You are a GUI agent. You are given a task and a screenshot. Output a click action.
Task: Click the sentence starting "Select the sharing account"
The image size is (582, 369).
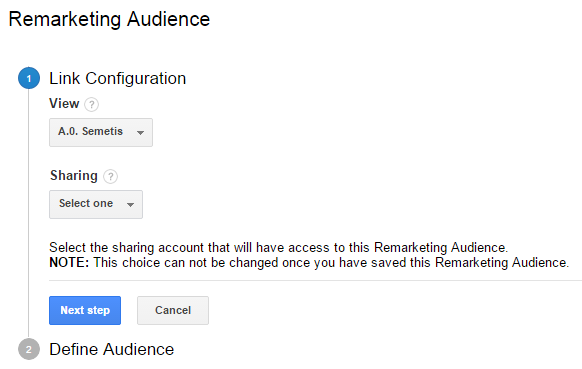[279, 247]
